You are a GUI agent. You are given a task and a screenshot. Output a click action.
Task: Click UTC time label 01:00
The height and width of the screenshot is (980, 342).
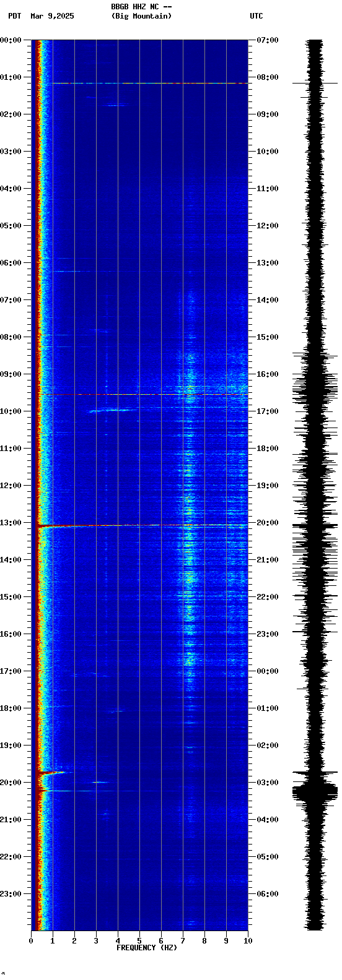point(268,708)
